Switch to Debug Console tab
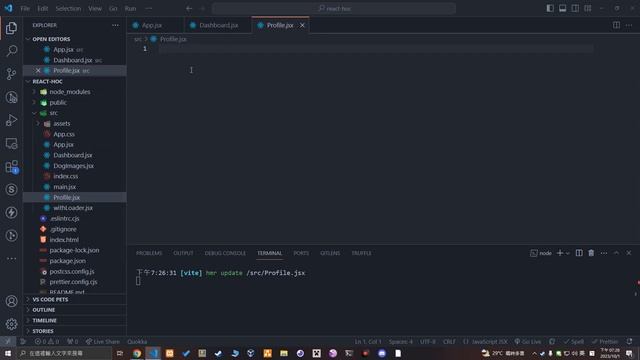 (x=225, y=253)
